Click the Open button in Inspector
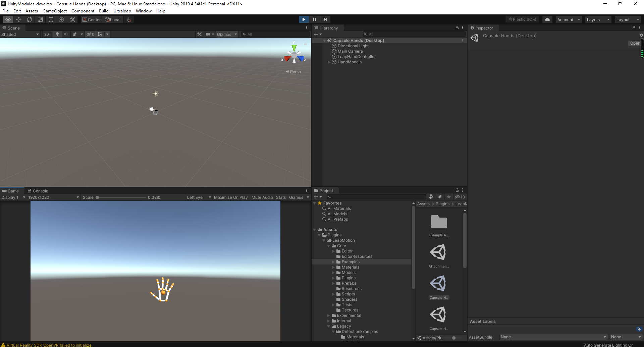This screenshot has width=644, height=347. [634, 43]
